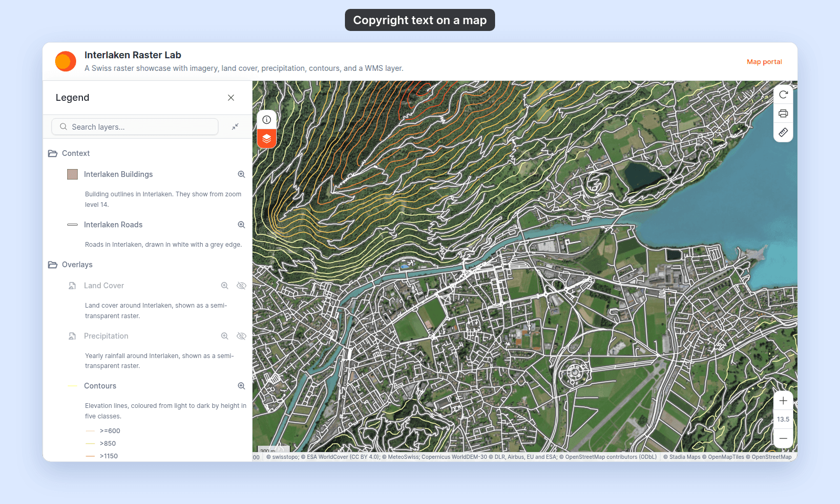The image size is (840, 504).
Task: Click the Interlaken Buildings color swatch
Action: (72, 174)
